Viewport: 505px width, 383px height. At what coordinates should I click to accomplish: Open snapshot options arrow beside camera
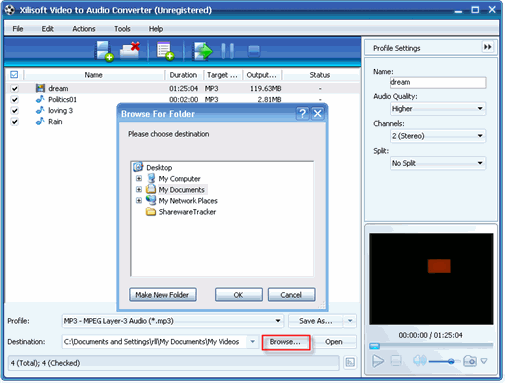pos(484,361)
